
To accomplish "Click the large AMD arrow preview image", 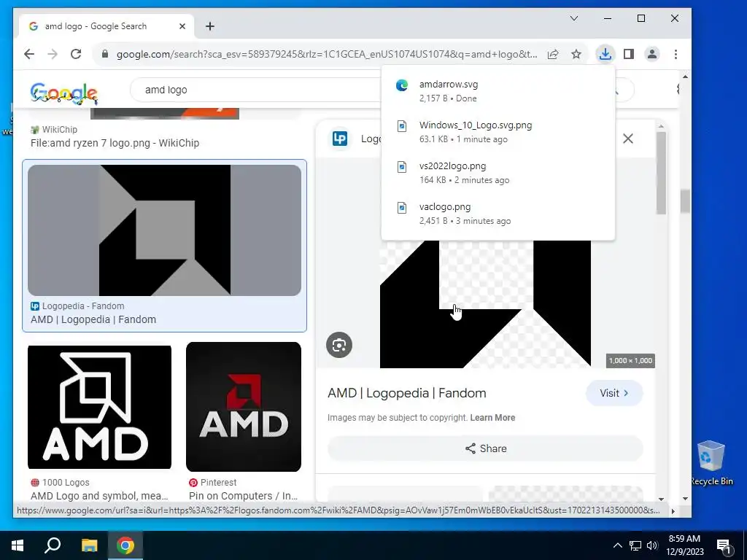I will [485, 304].
